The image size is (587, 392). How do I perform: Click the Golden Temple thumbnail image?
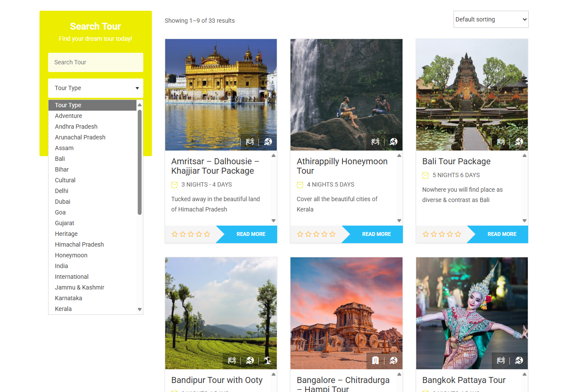[221, 95]
